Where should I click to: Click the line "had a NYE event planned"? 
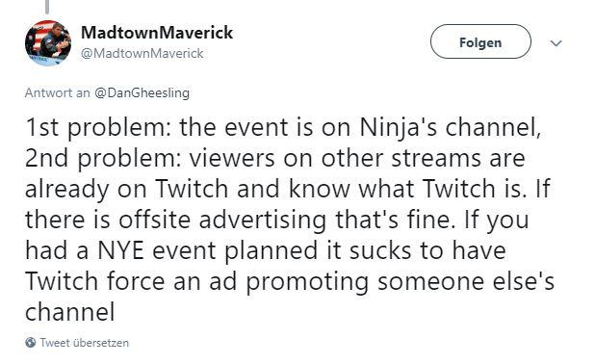266,251
